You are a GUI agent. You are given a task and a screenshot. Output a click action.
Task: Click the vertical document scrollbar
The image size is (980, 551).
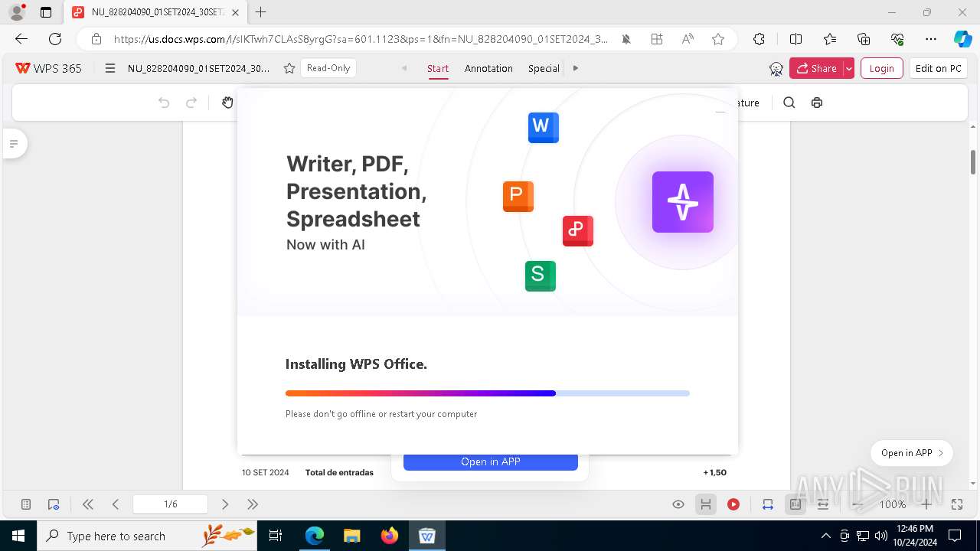point(973,162)
